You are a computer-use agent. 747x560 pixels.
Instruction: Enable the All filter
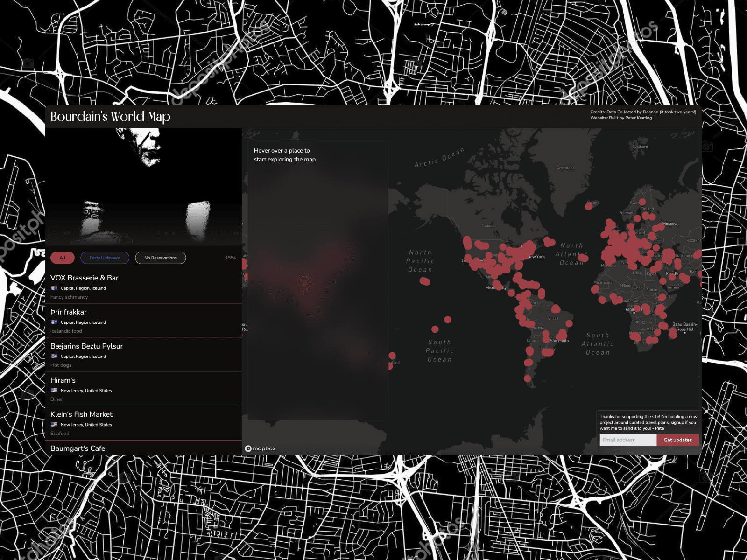click(x=63, y=258)
